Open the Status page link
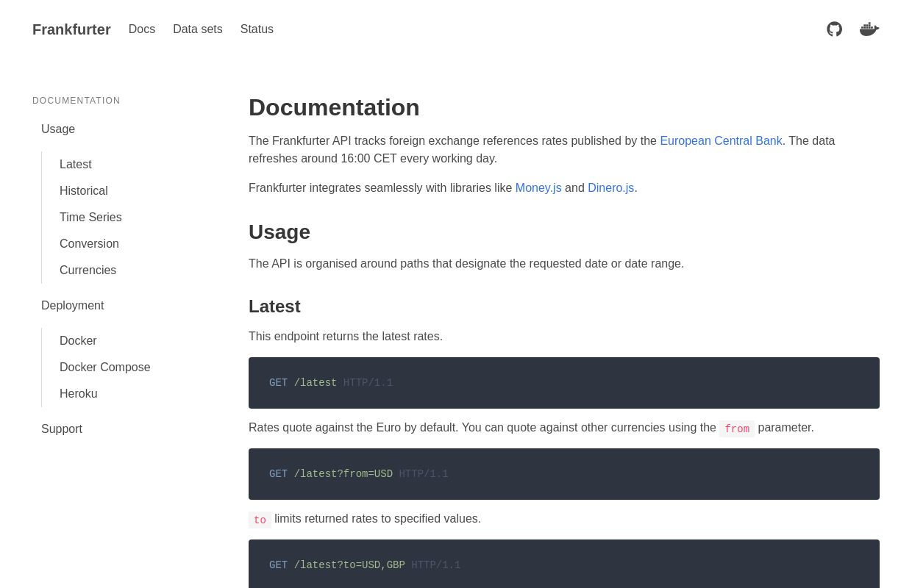This screenshot has height=588, width=912. click(257, 29)
